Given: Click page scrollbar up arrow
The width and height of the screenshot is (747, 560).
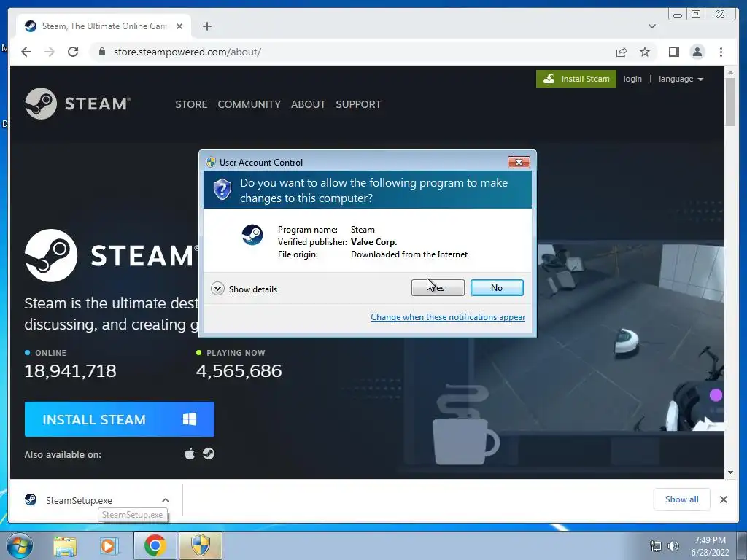Looking at the screenshot, I should (730, 72).
